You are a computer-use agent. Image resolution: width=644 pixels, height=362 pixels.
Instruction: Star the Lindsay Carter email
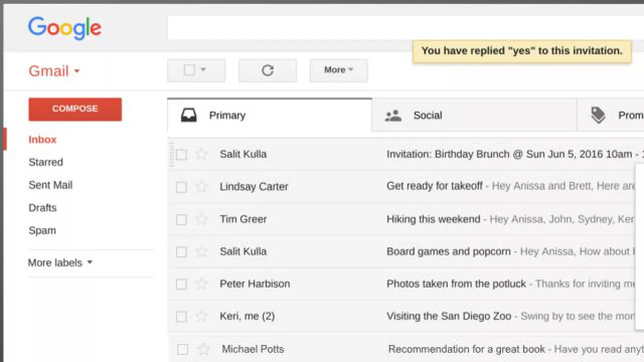tap(202, 187)
